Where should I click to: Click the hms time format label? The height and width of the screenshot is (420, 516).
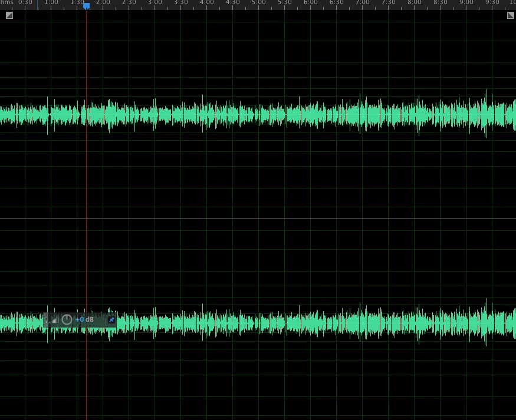click(x=7, y=2)
